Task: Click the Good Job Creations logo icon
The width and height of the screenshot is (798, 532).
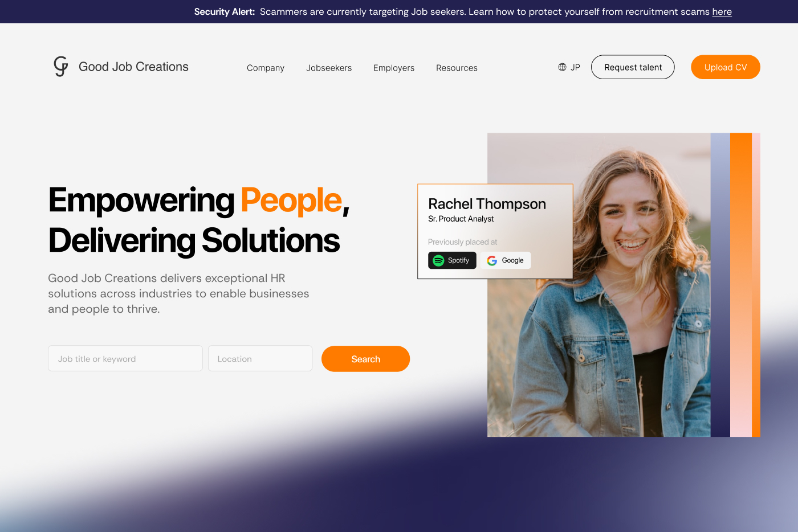Action: (x=61, y=67)
